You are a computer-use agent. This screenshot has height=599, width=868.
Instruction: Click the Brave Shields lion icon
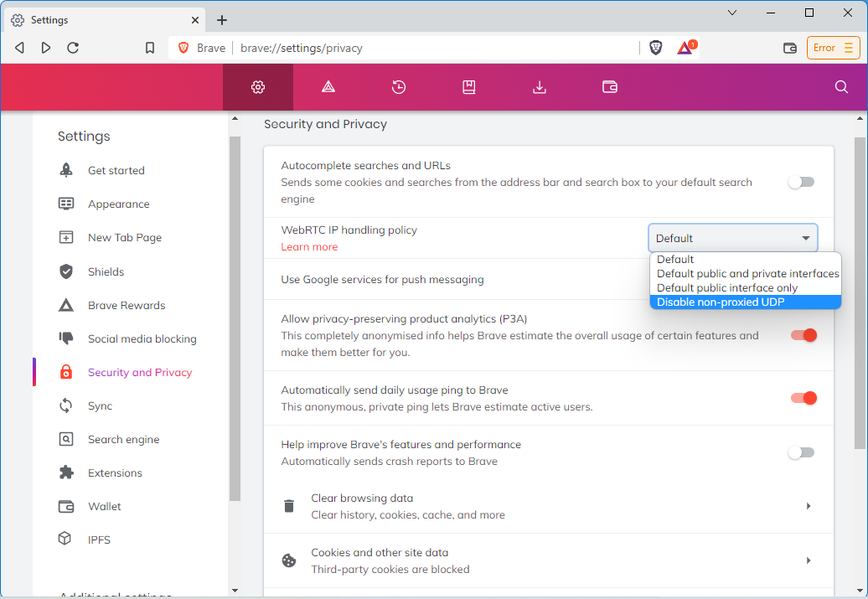pos(656,48)
